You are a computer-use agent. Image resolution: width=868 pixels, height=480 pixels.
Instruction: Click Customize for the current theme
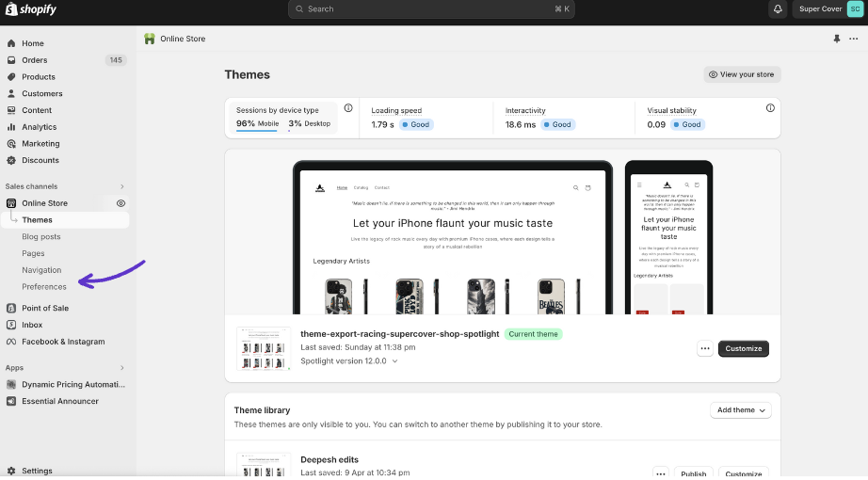pyautogui.click(x=744, y=349)
